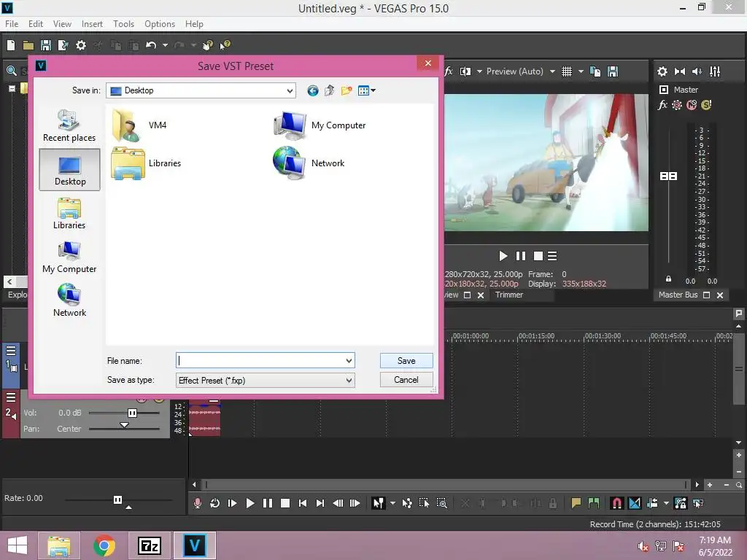Open Preview (Auto) quality dropdown
This screenshot has width=747, height=560.
point(552,71)
